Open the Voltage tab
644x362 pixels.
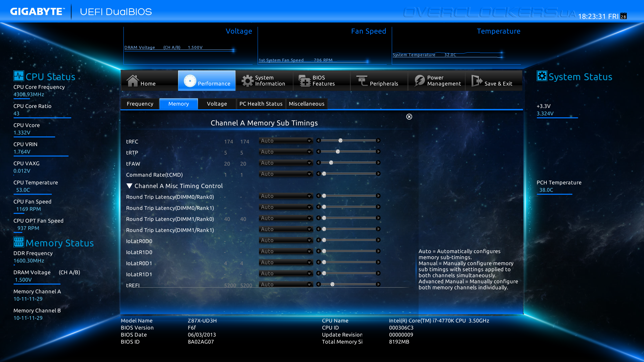[217, 104]
